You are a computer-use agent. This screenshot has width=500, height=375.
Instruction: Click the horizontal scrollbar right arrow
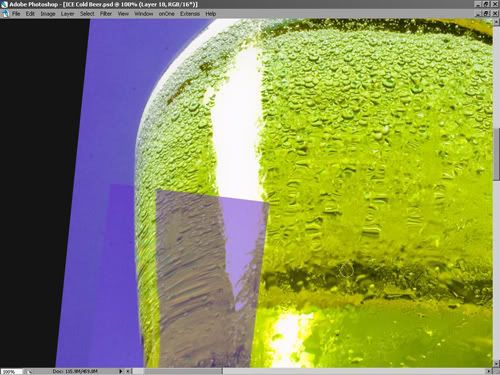click(x=489, y=371)
